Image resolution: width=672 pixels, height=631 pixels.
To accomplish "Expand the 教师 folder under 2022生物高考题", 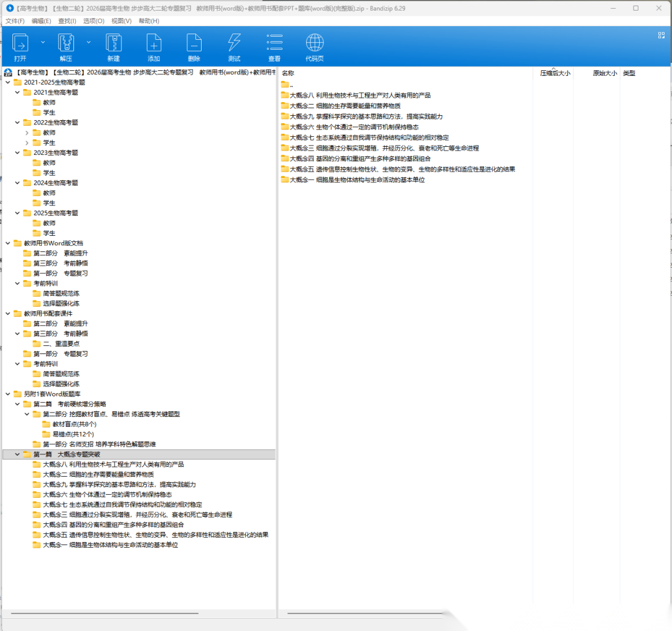I will point(27,133).
